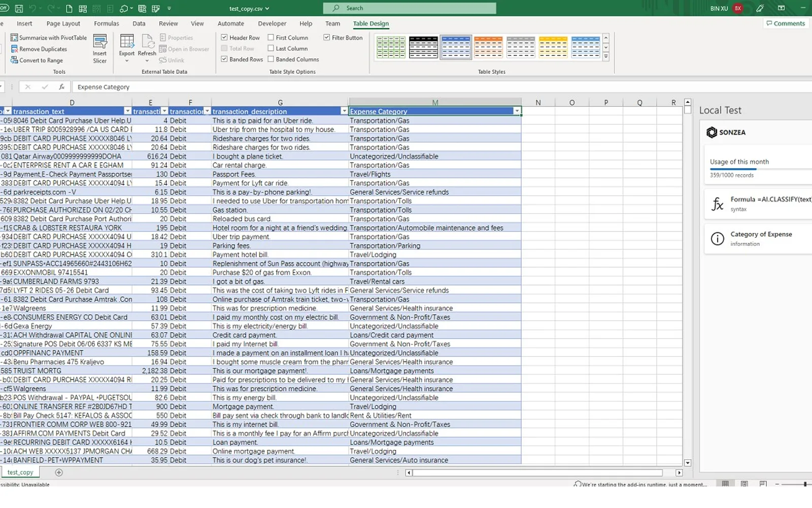
Task: Click Remove Duplicates tool
Action: (x=39, y=49)
